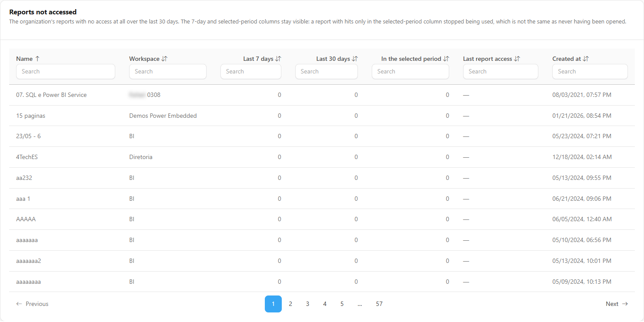This screenshot has width=644, height=322.
Task: Click the 'Name' column header label
Action: (24, 59)
